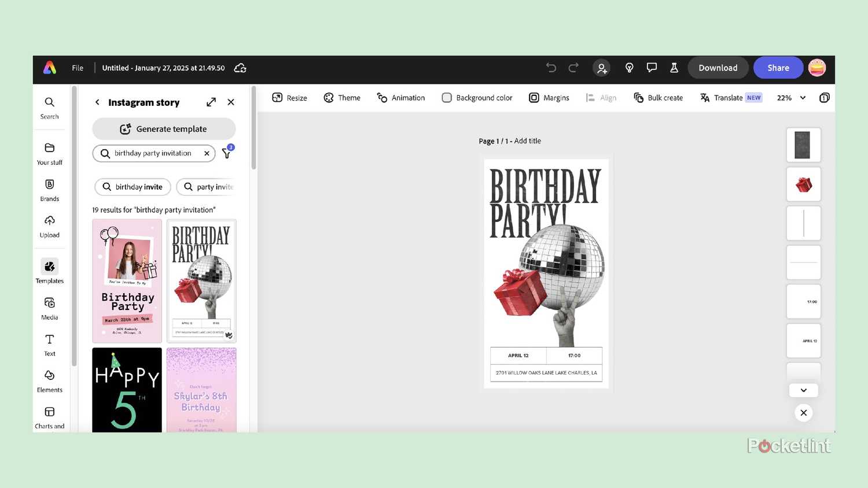The width and height of the screenshot is (868, 488).
Task: Open the comments panel
Action: (652, 68)
